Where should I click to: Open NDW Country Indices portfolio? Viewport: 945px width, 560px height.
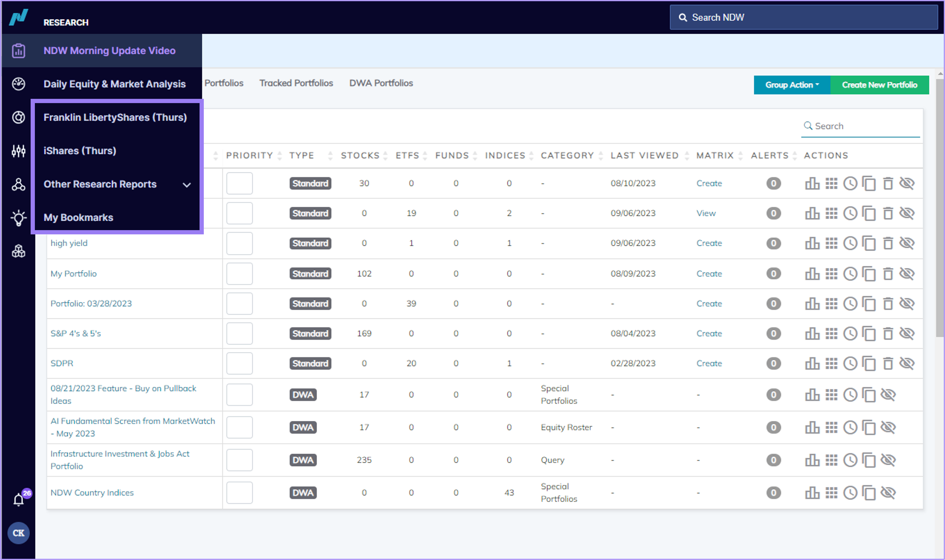(92, 492)
